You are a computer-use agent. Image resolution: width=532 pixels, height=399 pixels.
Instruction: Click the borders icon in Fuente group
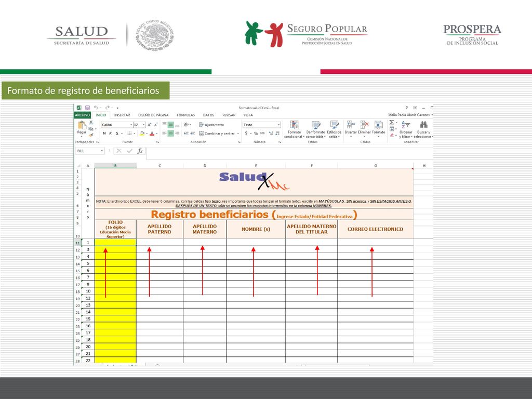point(129,134)
